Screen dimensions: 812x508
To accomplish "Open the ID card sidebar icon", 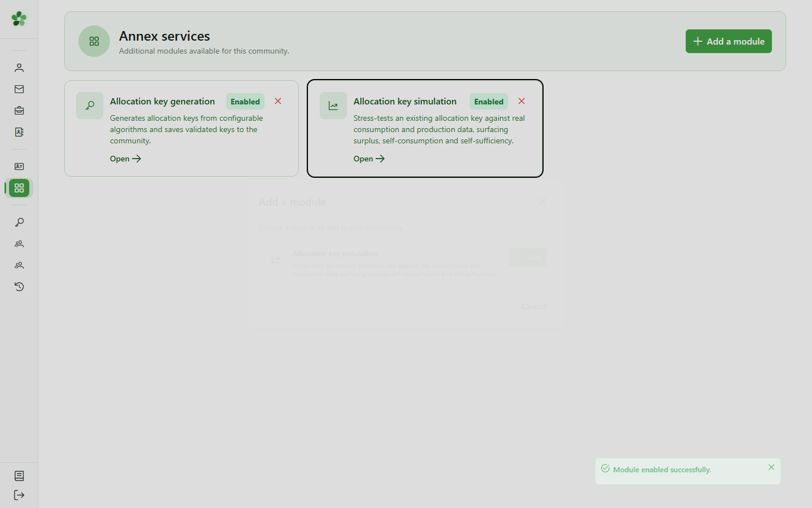I will click(x=19, y=167).
